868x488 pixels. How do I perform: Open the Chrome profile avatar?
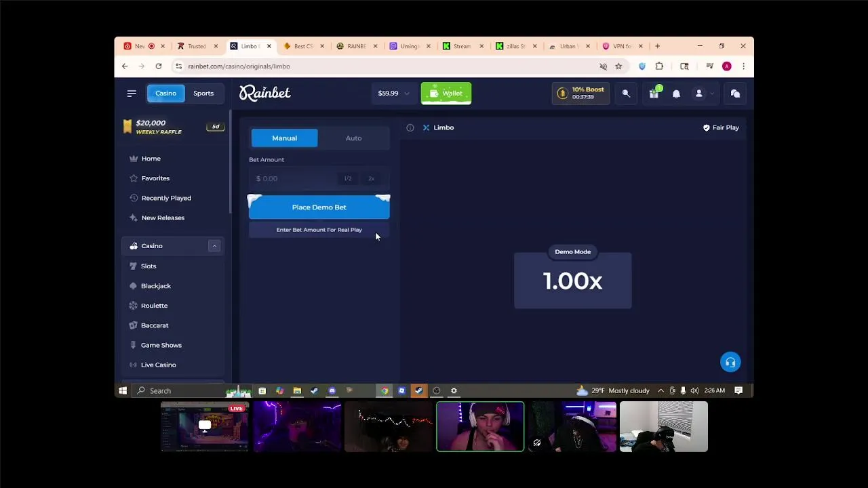727,66
